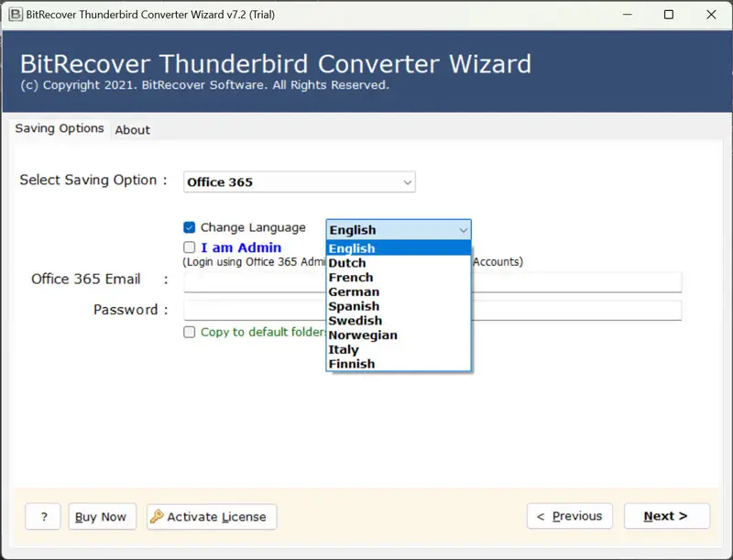The image size is (733, 560).
Task: Click the key icon on Activate License
Action: click(157, 517)
